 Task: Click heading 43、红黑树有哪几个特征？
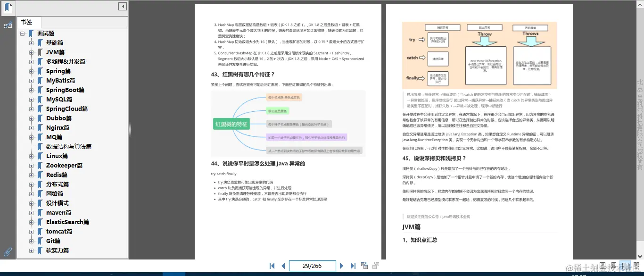click(243, 75)
